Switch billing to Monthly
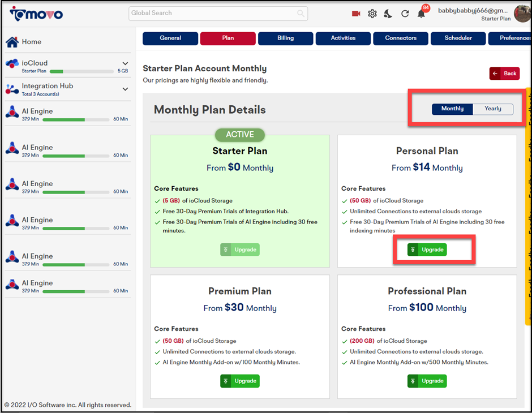Viewport: 532px width, 413px height. click(x=452, y=109)
